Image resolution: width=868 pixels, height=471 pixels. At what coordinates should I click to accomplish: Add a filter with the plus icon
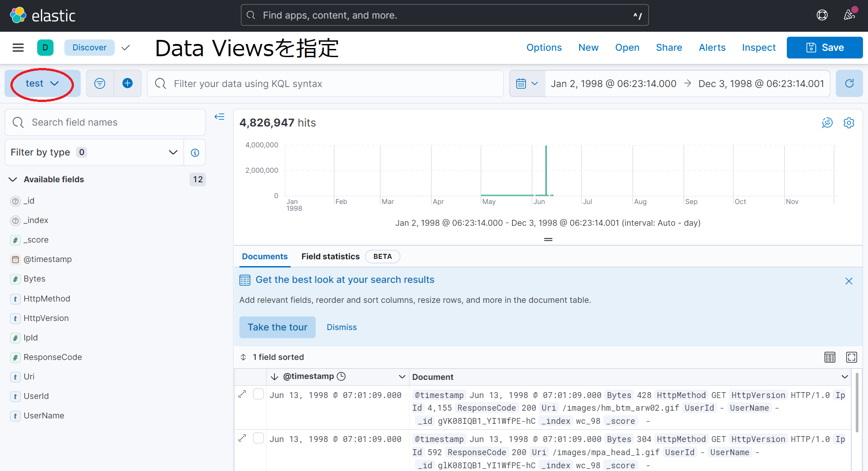(128, 83)
